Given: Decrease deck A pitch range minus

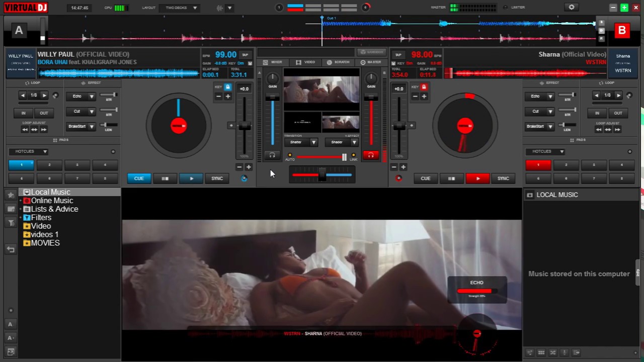Looking at the screenshot, I should [x=239, y=167].
